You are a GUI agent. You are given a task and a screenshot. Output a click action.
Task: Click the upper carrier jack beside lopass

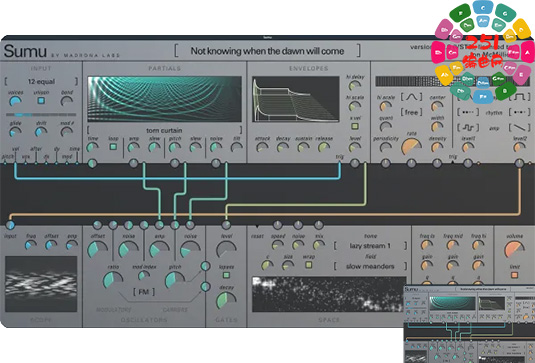(x=205, y=266)
